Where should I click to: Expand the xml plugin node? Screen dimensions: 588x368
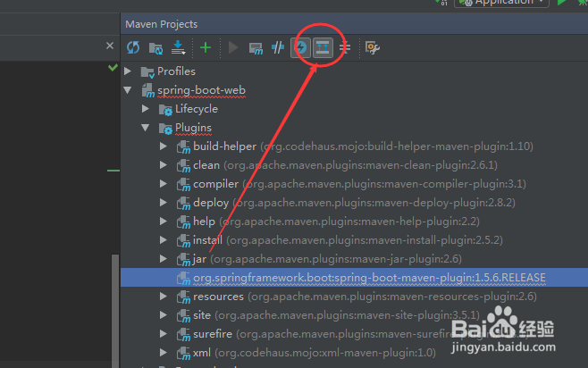pos(164,352)
